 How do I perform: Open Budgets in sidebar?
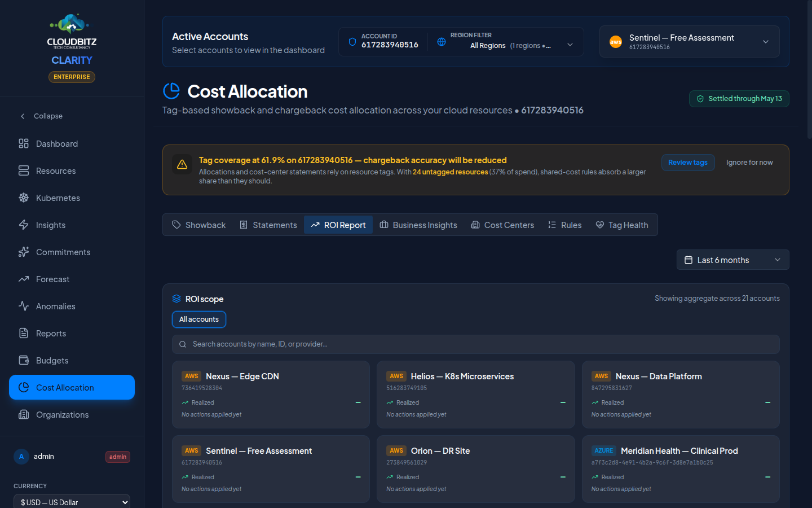(72, 360)
